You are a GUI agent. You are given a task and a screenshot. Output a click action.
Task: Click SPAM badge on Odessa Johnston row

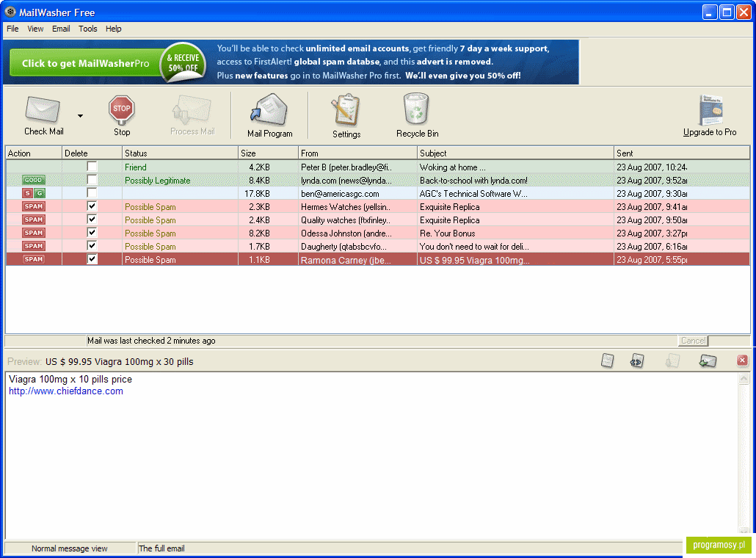34,233
